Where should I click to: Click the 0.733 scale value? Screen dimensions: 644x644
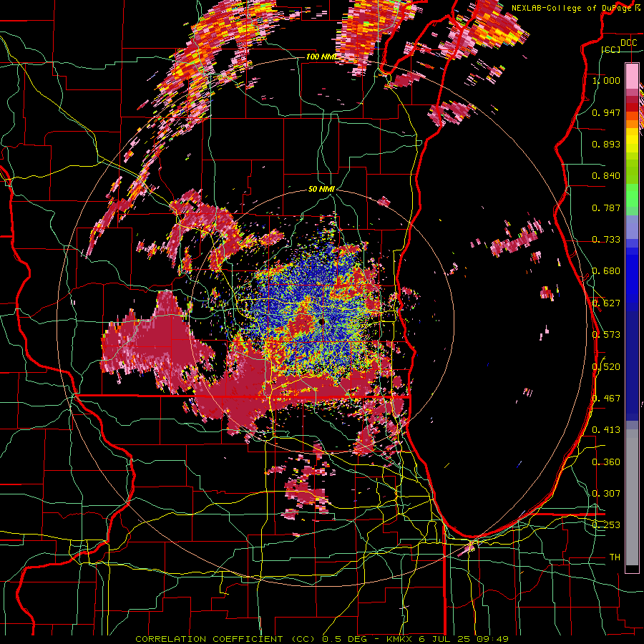pyautogui.click(x=606, y=240)
